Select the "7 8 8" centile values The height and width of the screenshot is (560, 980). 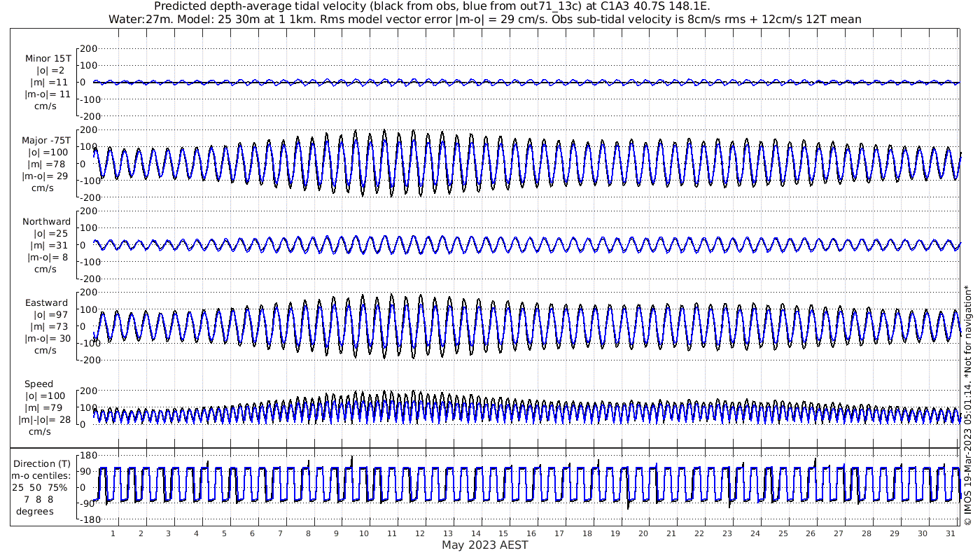38,499
